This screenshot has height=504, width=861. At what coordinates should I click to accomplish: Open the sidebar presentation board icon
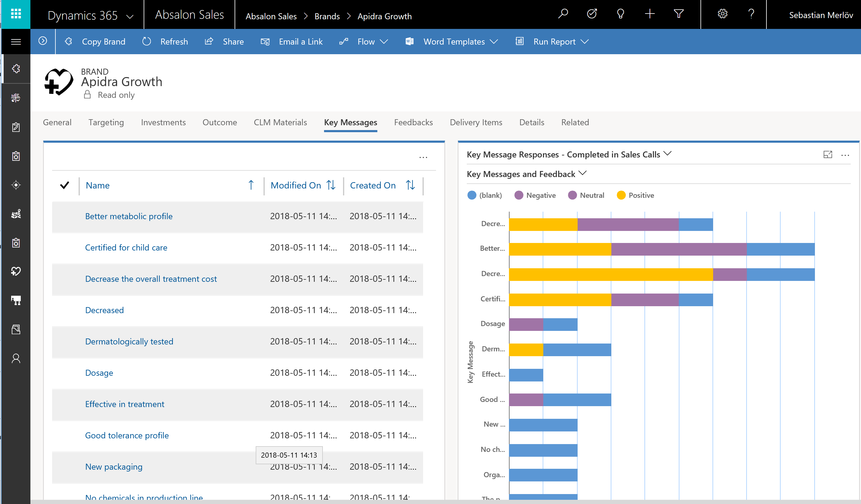[16, 300]
